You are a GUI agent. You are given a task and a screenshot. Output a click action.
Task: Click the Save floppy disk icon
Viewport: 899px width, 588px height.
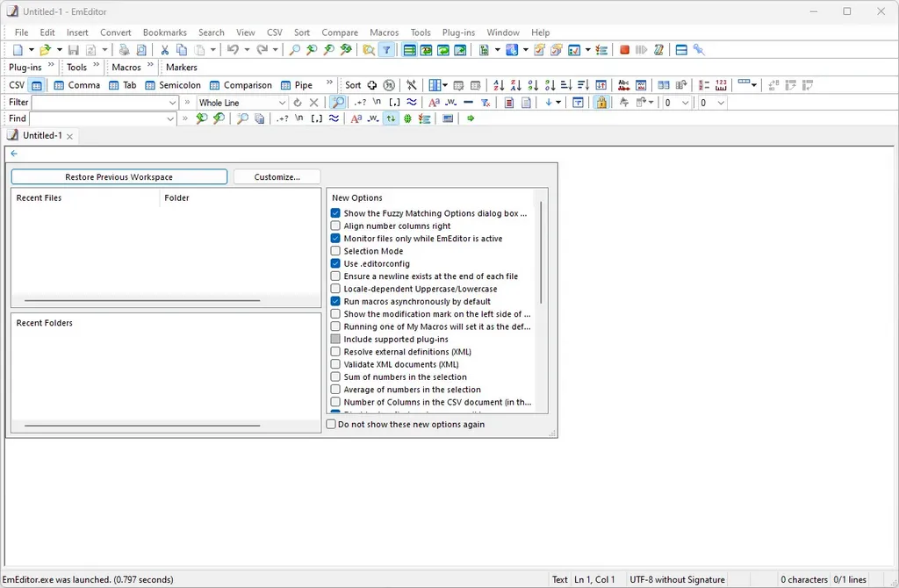74,50
